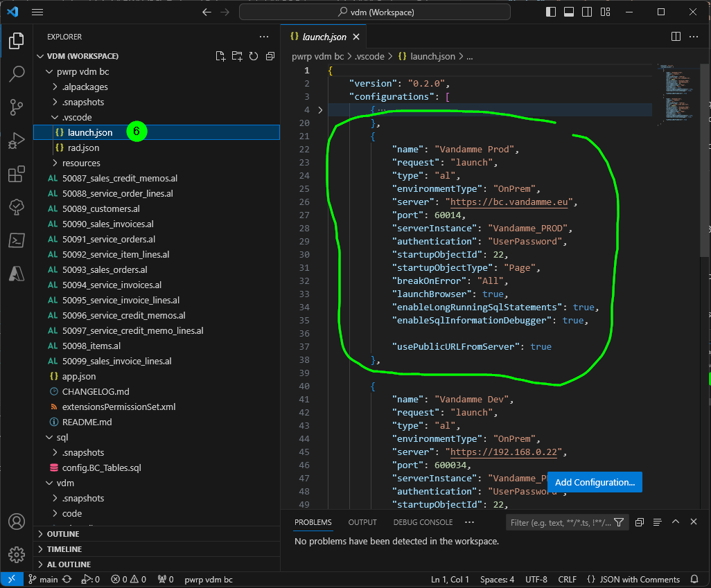The width and height of the screenshot is (711, 588).
Task: Open the Explorer view in activity bar
Action: [x=17, y=41]
